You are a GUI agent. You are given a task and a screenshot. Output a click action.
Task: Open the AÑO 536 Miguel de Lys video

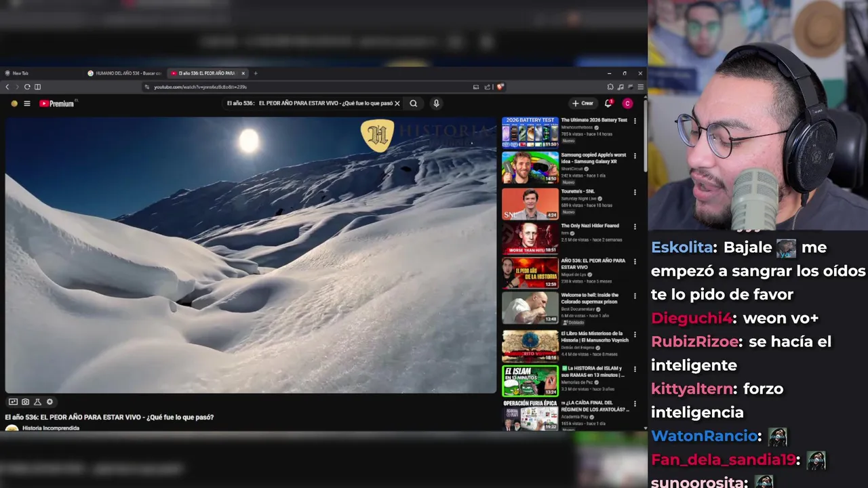click(530, 273)
